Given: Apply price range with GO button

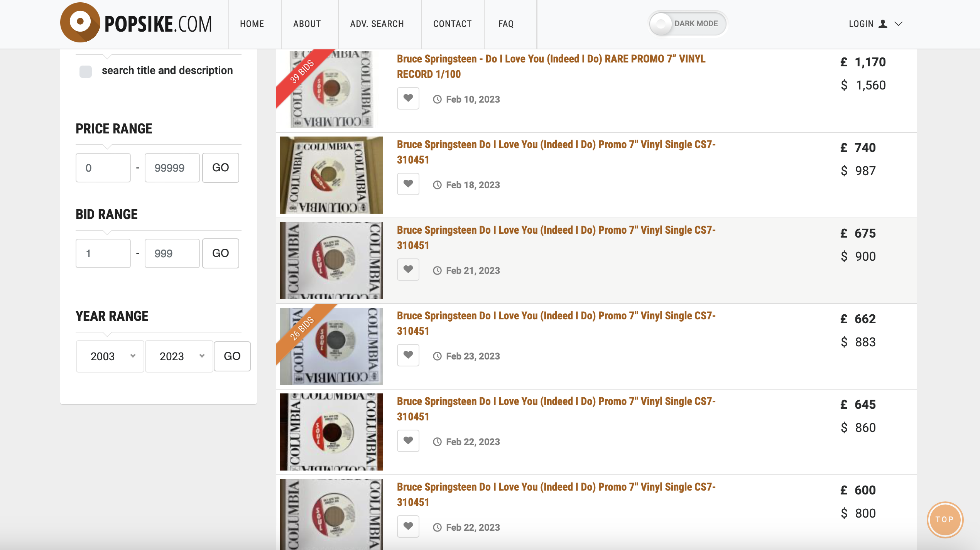Looking at the screenshot, I should click(221, 168).
